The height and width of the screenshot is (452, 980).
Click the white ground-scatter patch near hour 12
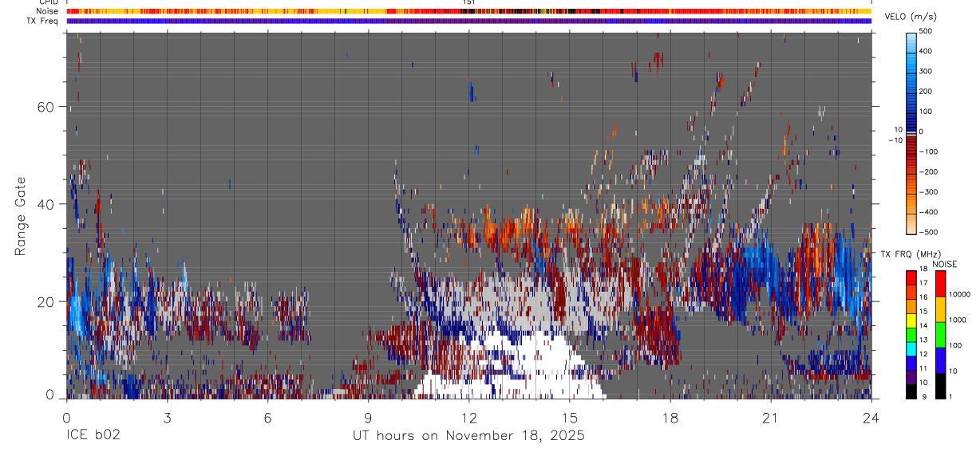tap(511, 363)
